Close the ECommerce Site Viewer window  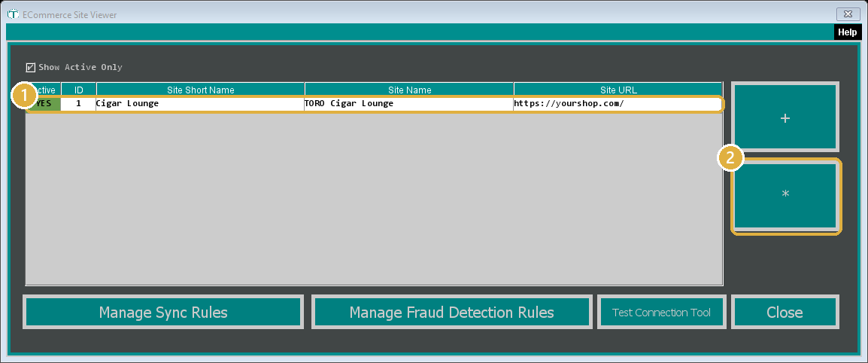click(x=848, y=14)
